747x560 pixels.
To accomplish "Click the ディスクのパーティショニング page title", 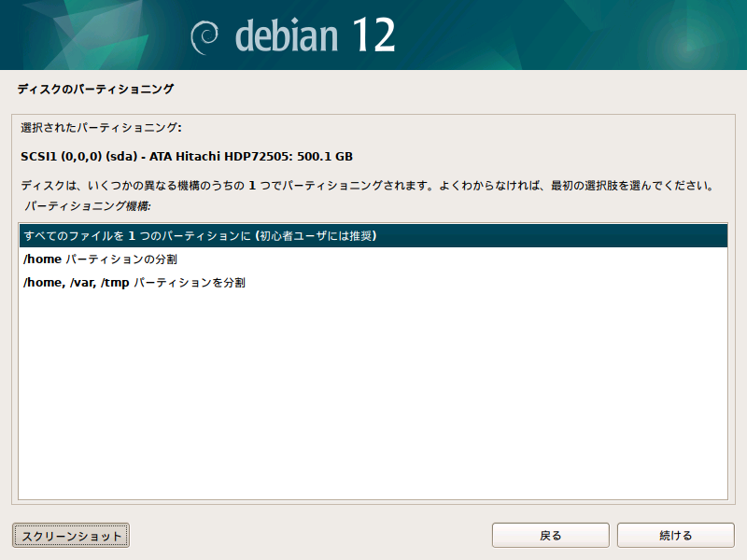I will coord(95,89).
